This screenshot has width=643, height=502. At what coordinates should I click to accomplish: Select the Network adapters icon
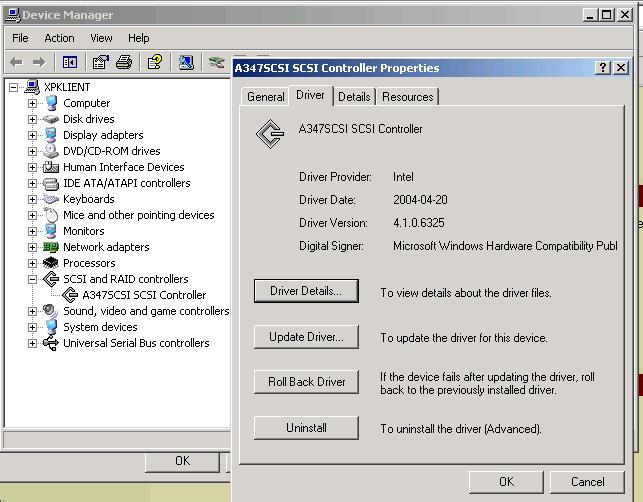[x=51, y=247]
